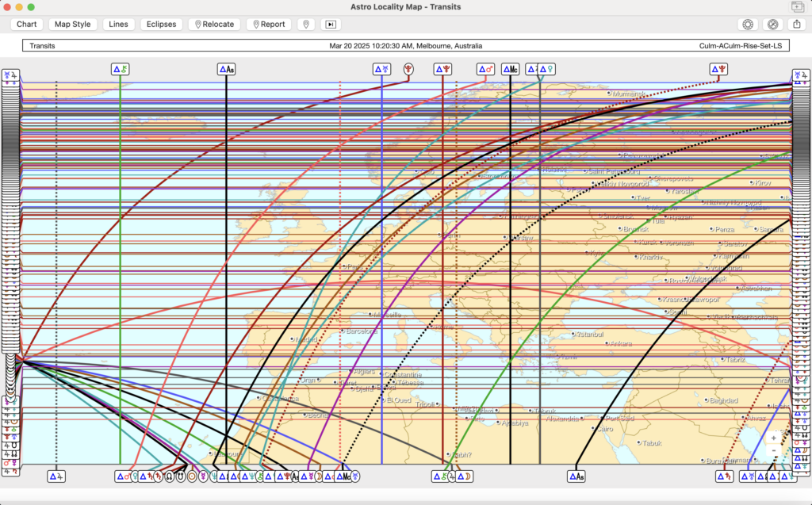Viewport: 812px width, 505px height.
Task: Click the aspect wheel icon near the window corner
Action: (x=772, y=24)
